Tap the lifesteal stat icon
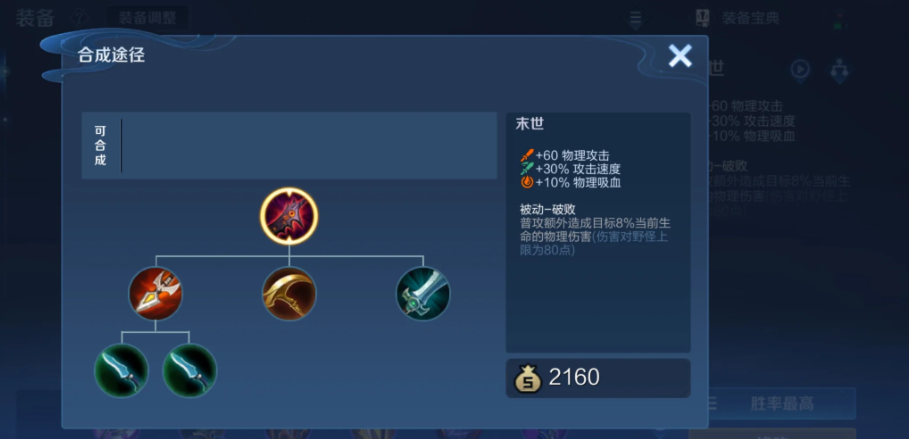The width and height of the screenshot is (909, 439). coord(527,182)
